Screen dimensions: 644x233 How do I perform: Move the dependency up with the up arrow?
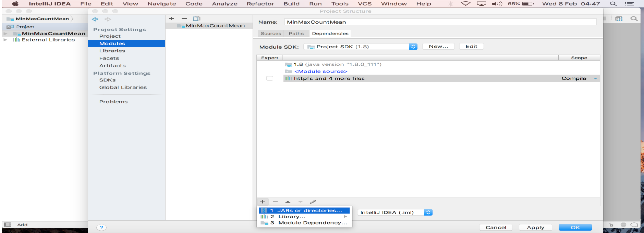click(x=288, y=202)
